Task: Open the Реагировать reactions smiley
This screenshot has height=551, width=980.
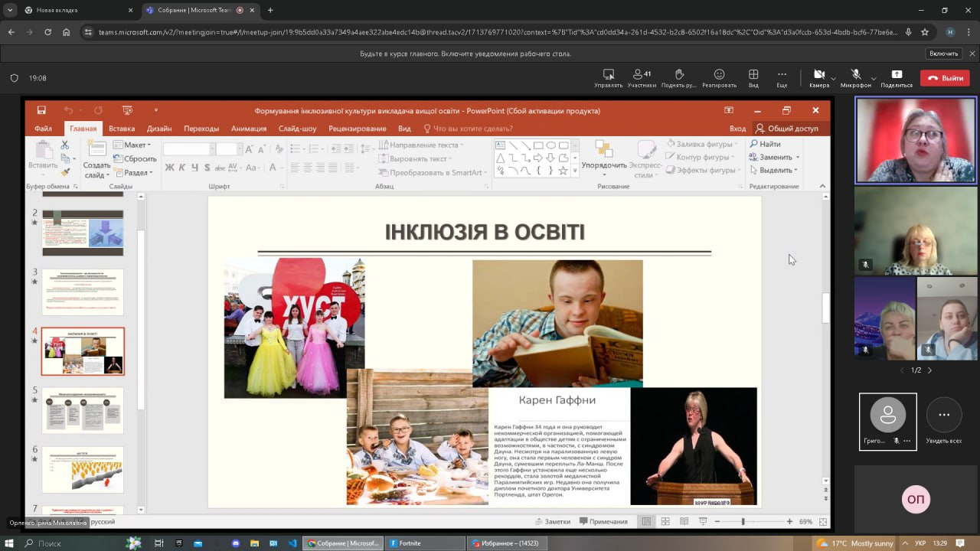Action: click(719, 75)
